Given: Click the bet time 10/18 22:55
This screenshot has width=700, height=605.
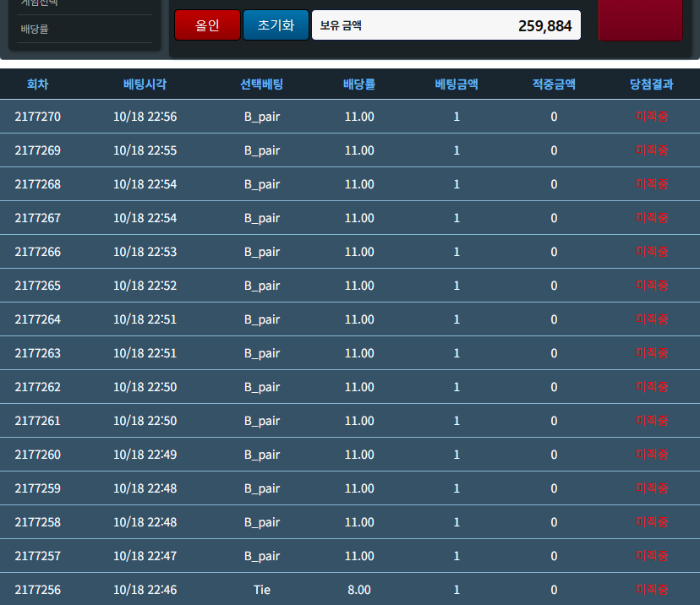Looking at the screenshot, I should [x=145, y=150].
